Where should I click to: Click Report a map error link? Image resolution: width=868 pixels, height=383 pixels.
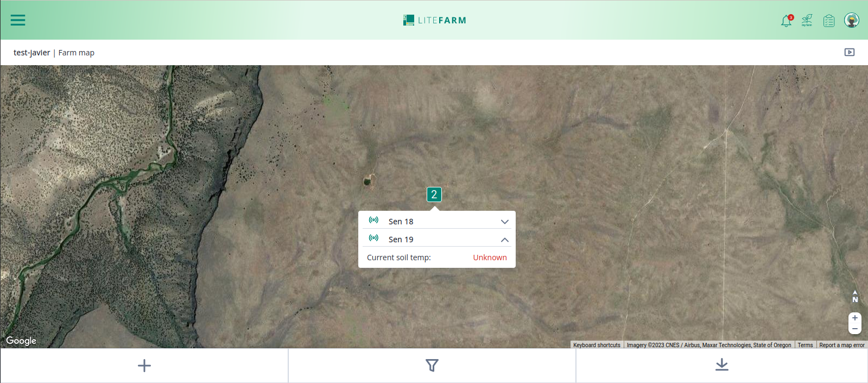coord(841,345)
